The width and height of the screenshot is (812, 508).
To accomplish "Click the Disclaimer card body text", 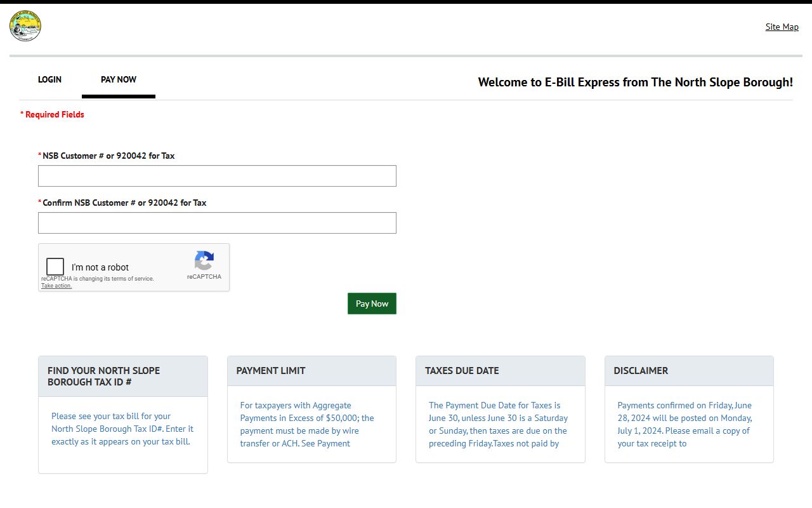I will point(685,424).
